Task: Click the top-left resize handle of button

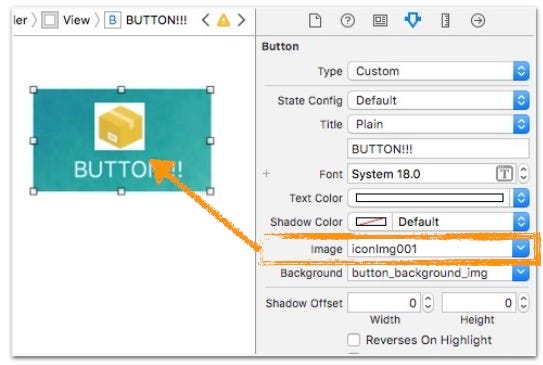Action: pyautogui.click(x=33, y=90)
